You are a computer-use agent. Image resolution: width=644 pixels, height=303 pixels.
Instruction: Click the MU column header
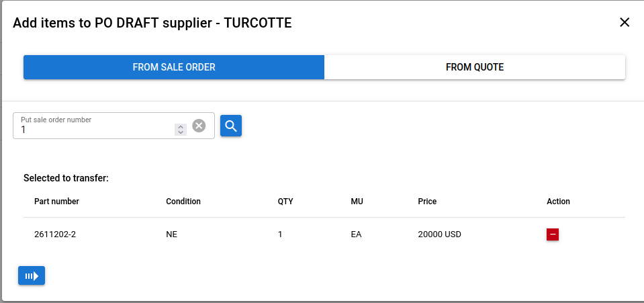pyautogui.click(x=357, y=202)
